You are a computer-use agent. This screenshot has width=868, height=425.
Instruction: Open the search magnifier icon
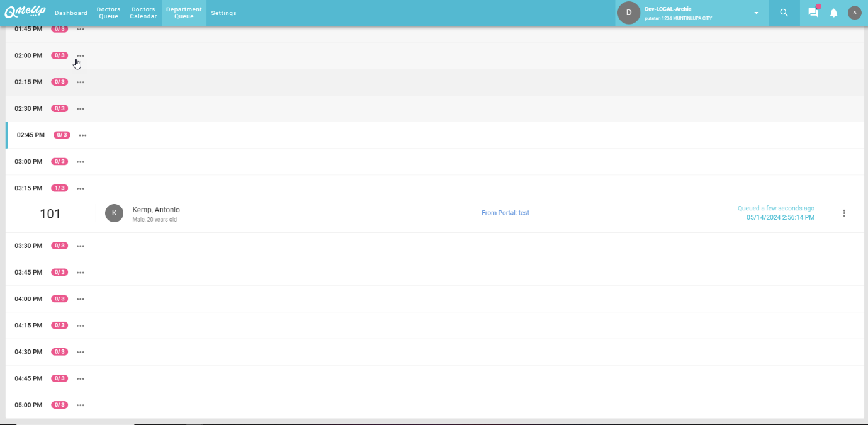tap(784, 13)
